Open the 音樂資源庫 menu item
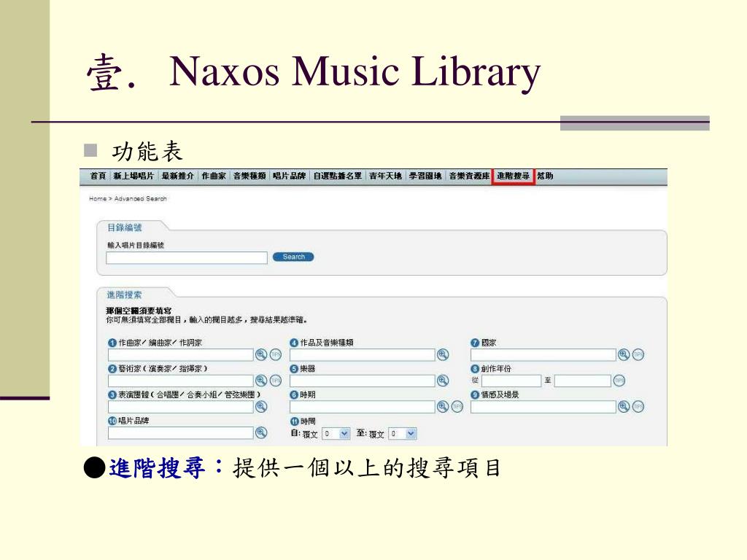Image resolution: width=747 pixels, height=560 pixels. (469, 176)
